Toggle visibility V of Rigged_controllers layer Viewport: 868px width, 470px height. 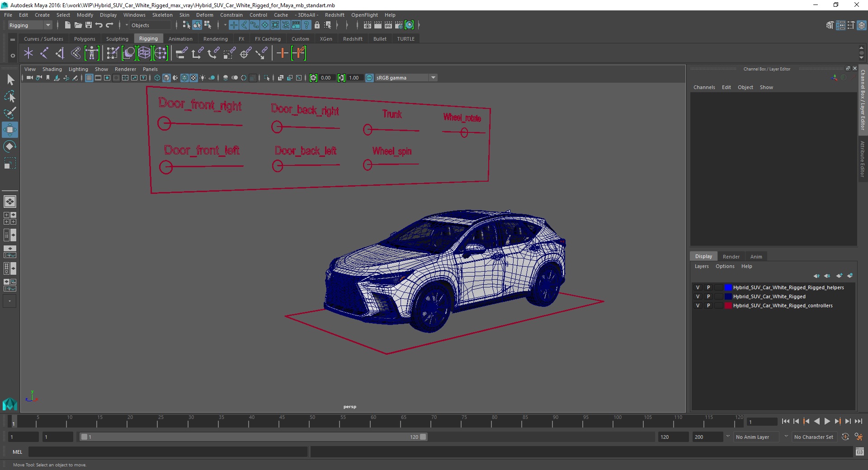click(x=698, y=305)
